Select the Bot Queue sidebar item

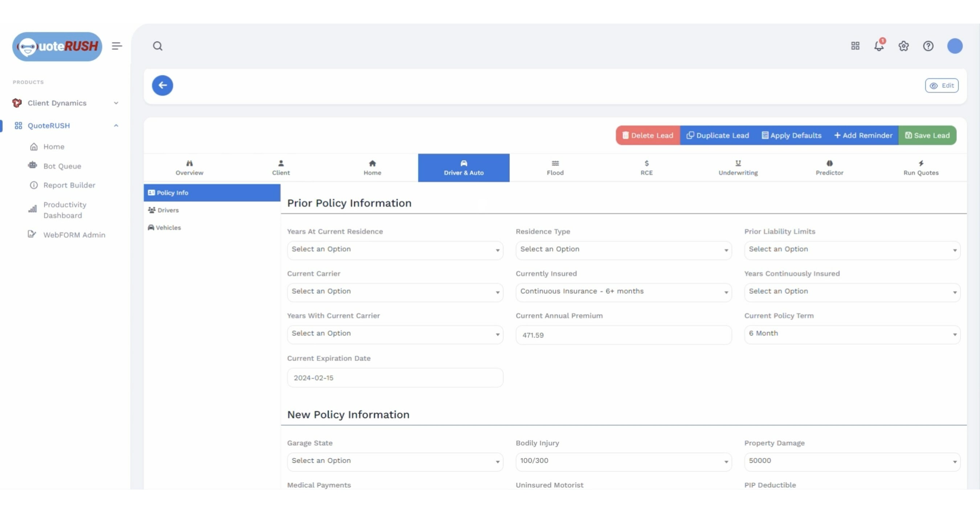(62, 166)
